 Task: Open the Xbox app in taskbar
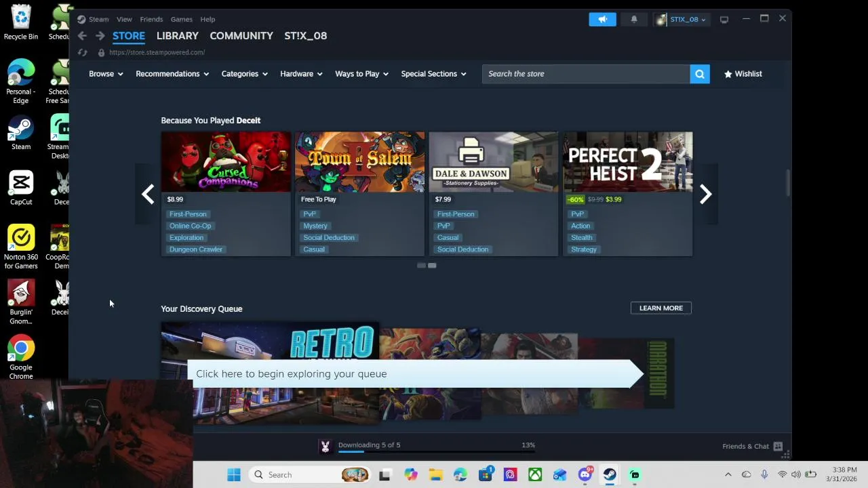point(535,474)
